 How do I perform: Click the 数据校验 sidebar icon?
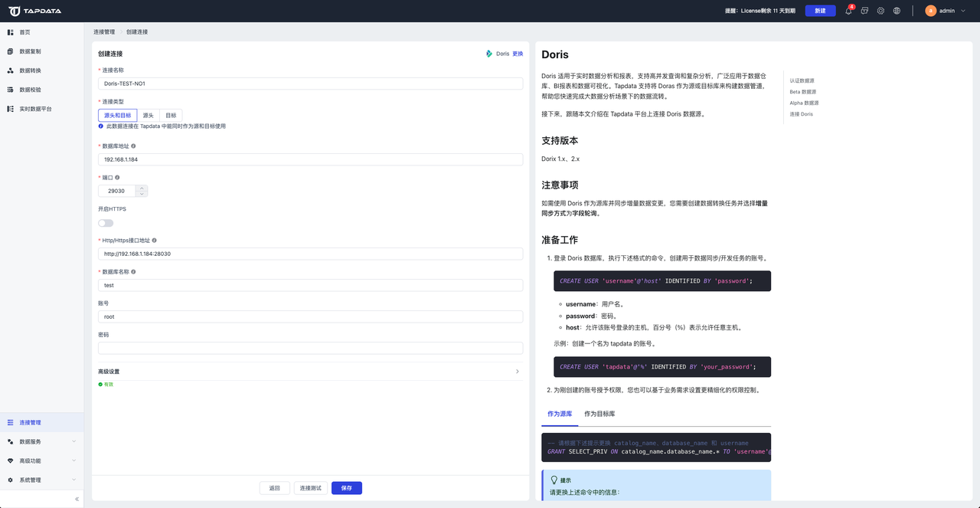[11, 90]
